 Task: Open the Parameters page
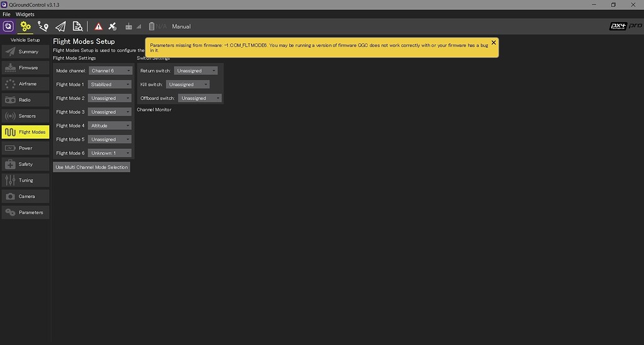click(x=25, y=212)
